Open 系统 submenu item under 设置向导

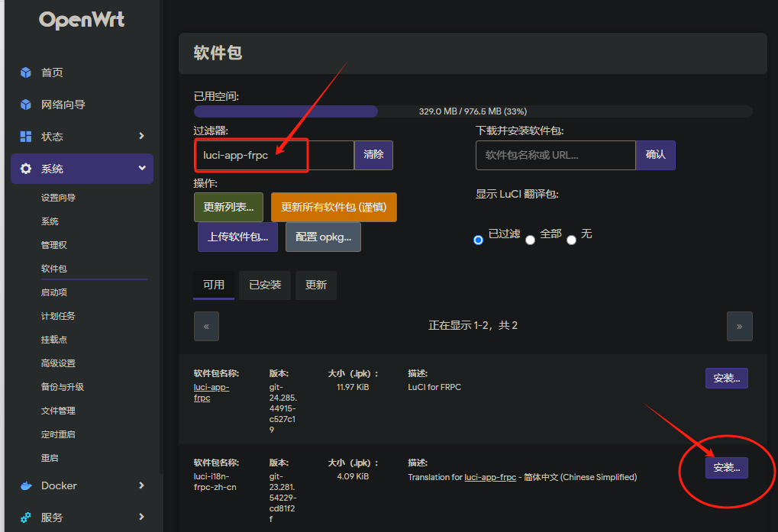point(50,221)
